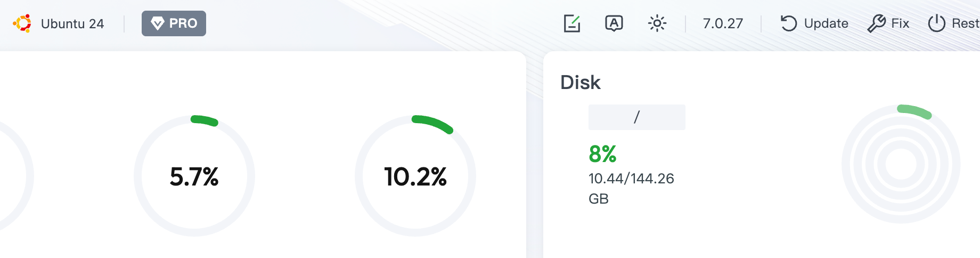Screen dimensions: 980x258
Task: Click the 5.7% usage gauge
Action: (194, 176)
